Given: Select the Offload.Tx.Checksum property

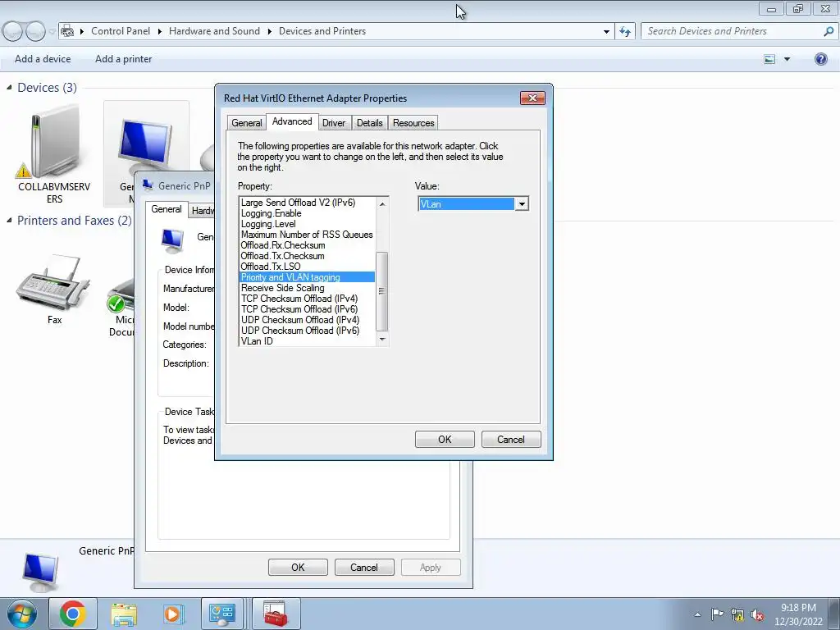Looking at the screenshot, I should [x=307, y=256].
